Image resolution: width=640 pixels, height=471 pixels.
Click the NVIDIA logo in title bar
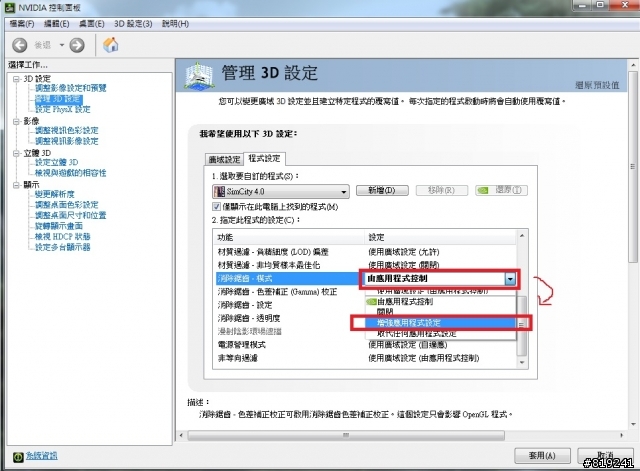[10, 7]
